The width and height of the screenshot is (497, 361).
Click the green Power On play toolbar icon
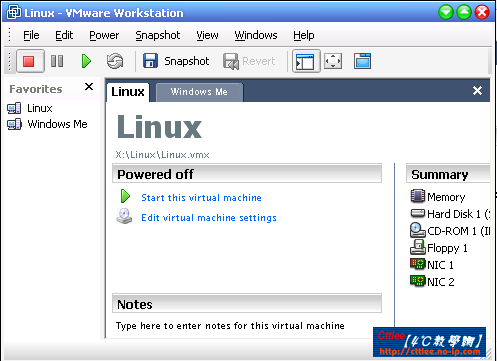[86, 61]
